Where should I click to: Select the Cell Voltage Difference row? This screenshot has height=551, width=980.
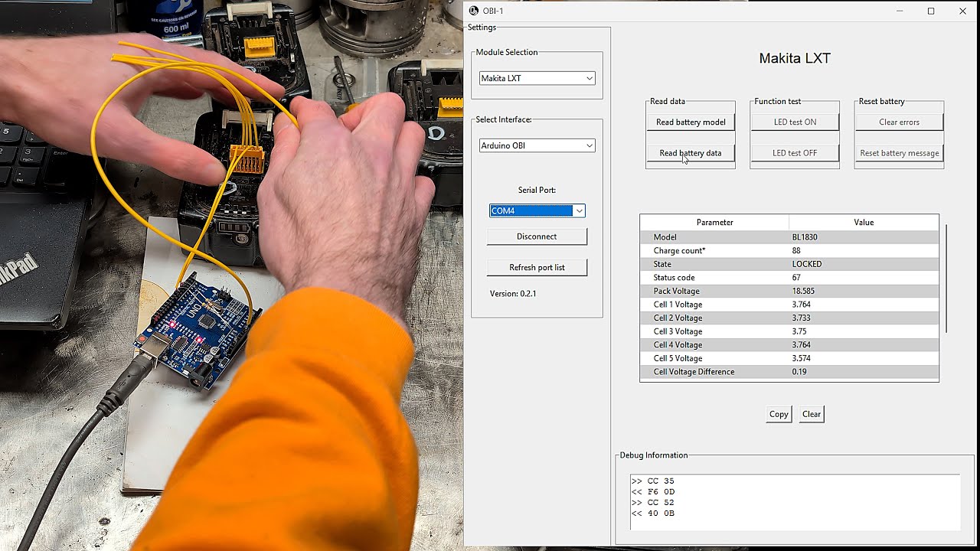(x=789, y=372)
